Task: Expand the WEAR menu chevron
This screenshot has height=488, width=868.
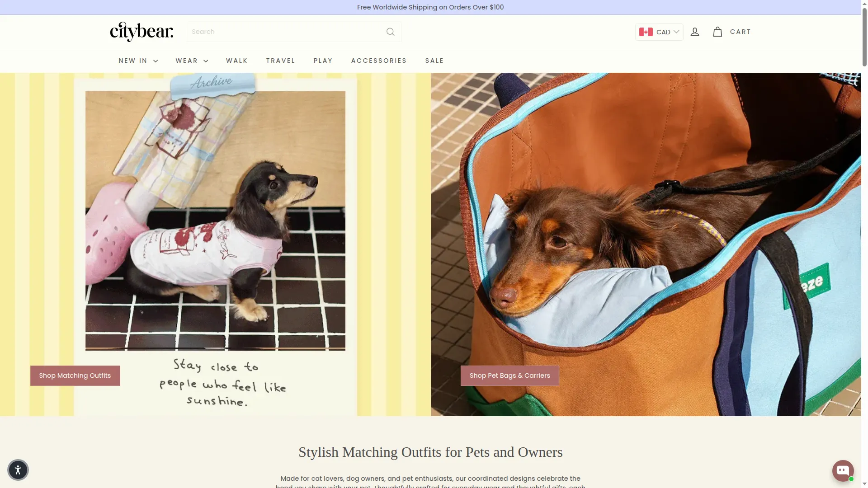Action: tap(206, 61)
